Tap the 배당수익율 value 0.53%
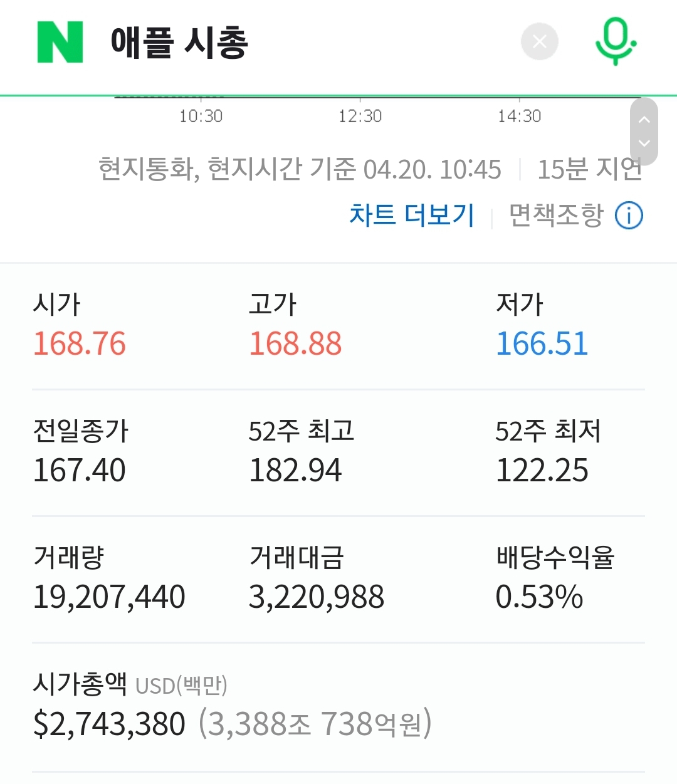The image size is (677, 784). tap(539, 597)
